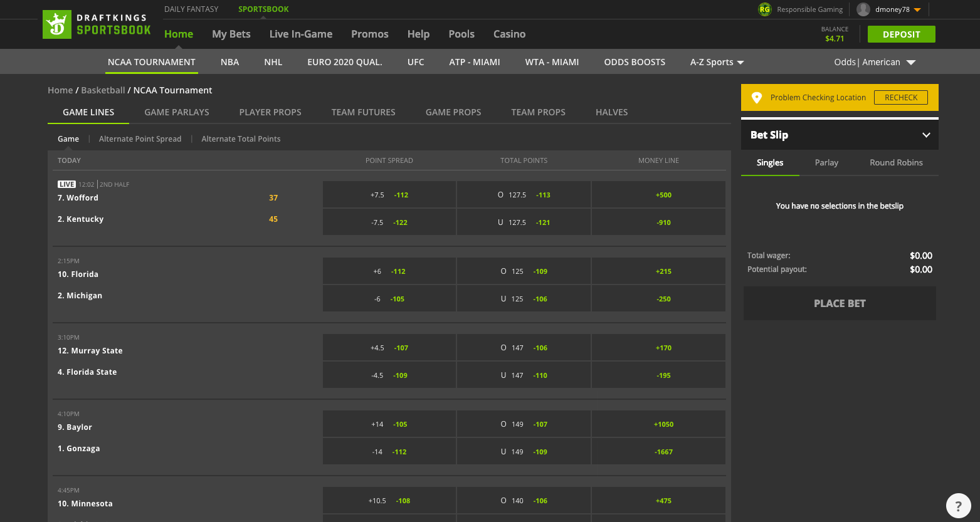The height and width of the screenshot is (522, 980).
Task: Select Baylor +1050 money line
Action: [658, 424]
